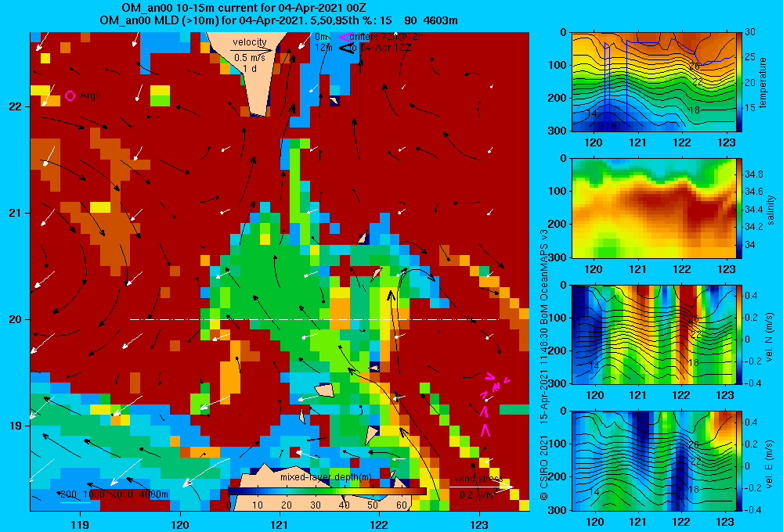Click the velocity scale arrow in legend
Image resolution: width=783 pixels, height=532 pixels.
pos(251,50)
